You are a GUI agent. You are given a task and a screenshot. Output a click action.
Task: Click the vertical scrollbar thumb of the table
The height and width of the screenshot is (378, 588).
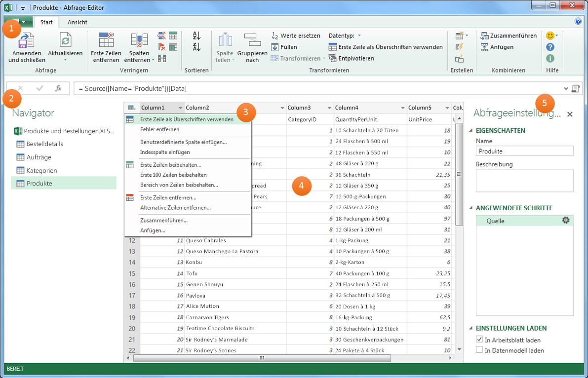pyautogui.click(x=459, y=174)
